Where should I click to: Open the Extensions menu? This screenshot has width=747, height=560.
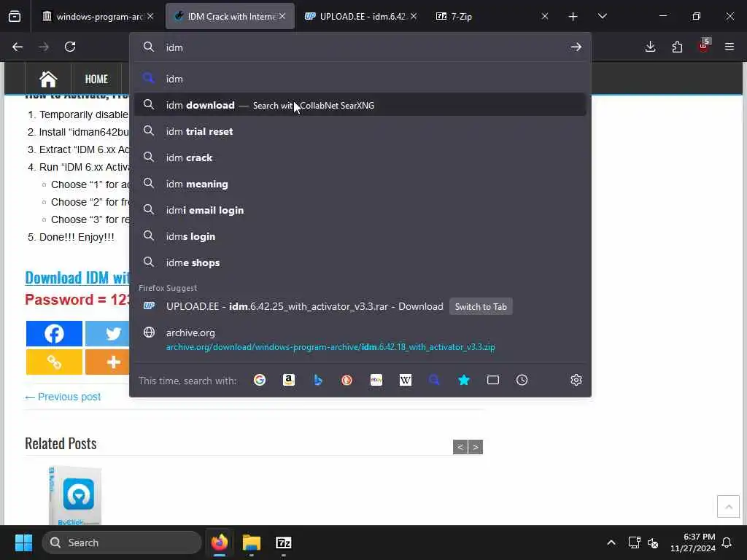(677, 47)
